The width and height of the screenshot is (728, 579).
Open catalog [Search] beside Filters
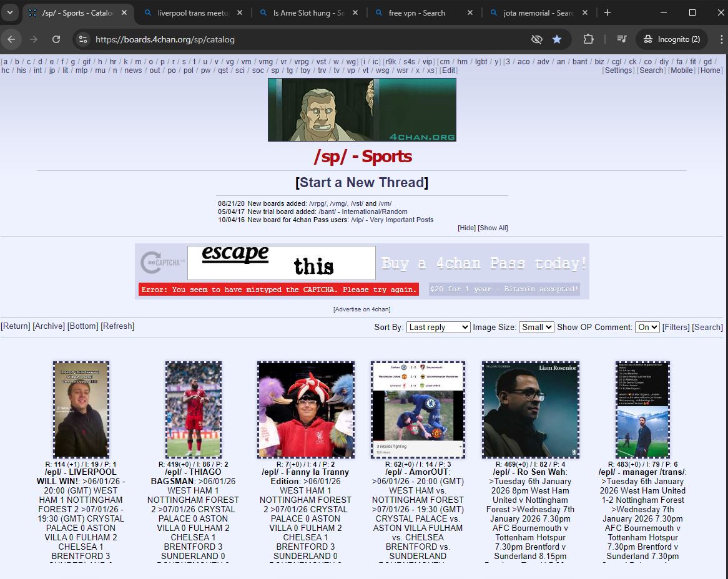pos(707,327)
